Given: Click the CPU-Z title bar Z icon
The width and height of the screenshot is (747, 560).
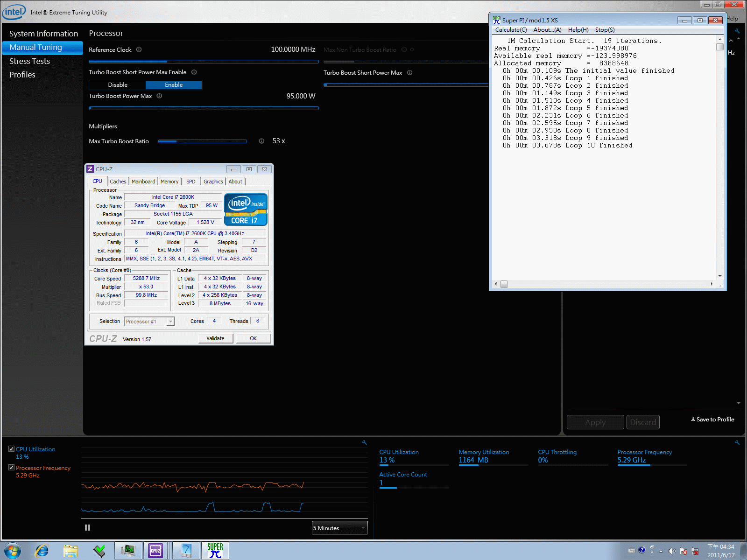Looking at the screenshot, I should click(90, 169).
